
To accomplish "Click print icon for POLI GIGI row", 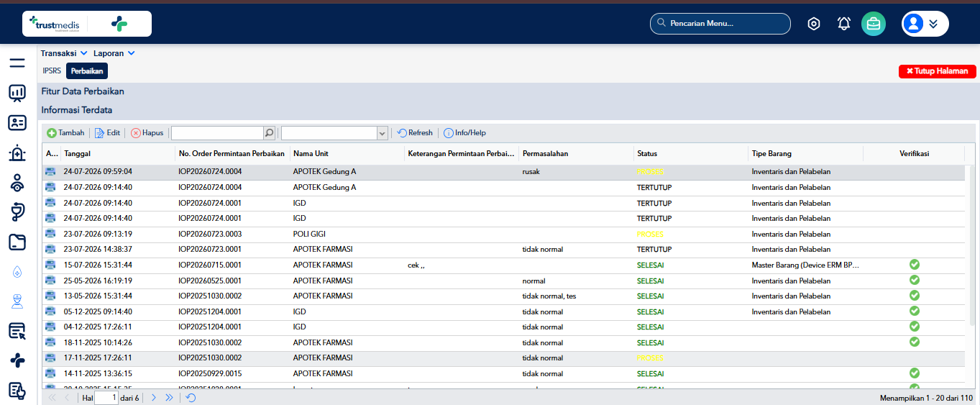I will point(50,234).
